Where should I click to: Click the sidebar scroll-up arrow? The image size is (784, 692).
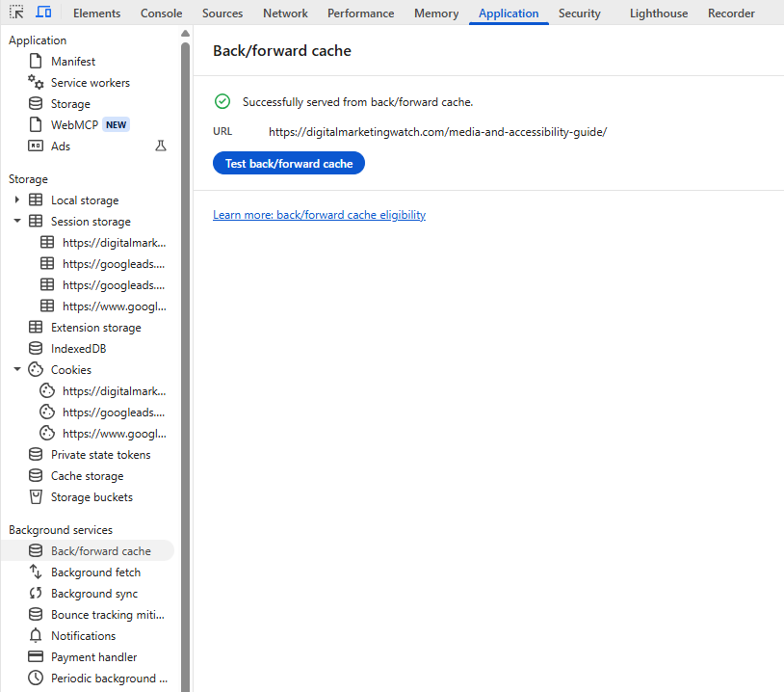click(x=185, y=33)
